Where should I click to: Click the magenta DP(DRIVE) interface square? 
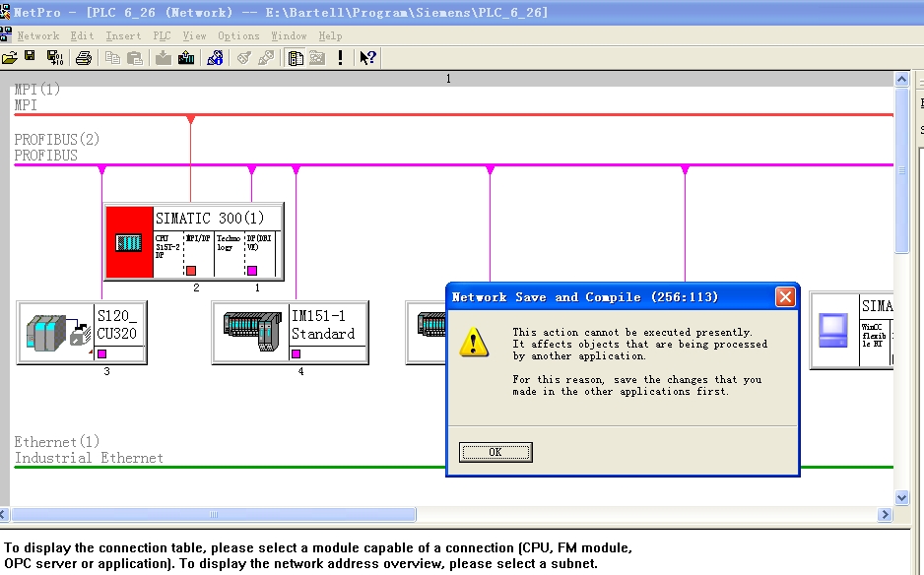[x=252, y=271]
